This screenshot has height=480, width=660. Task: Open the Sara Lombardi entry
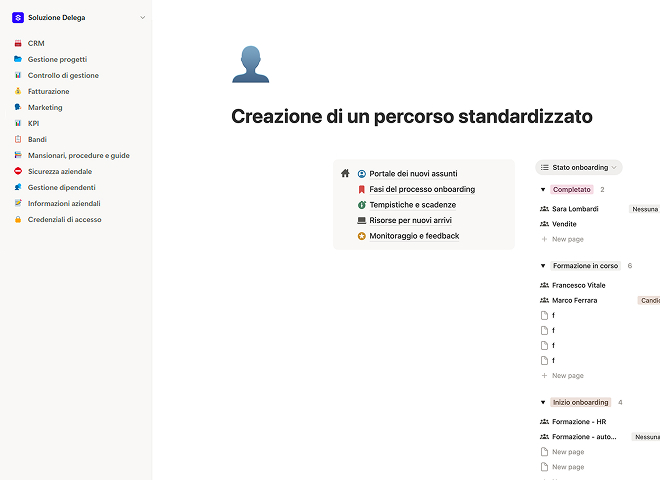575,209
